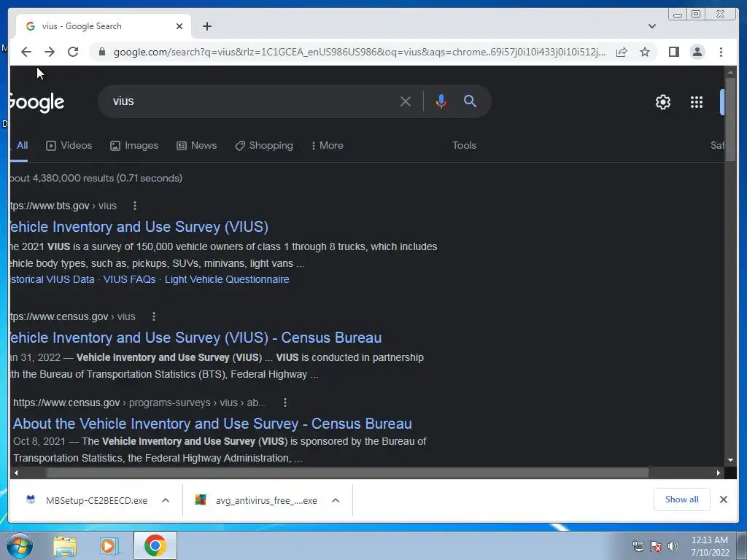Click the horizontal scrollbar left arrow
This screenshot has width=747, height=560.
tap(16, 472)
